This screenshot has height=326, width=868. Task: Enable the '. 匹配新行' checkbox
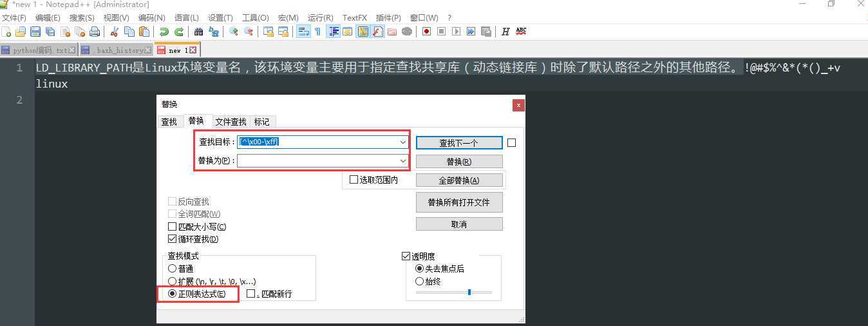(251, 294)
